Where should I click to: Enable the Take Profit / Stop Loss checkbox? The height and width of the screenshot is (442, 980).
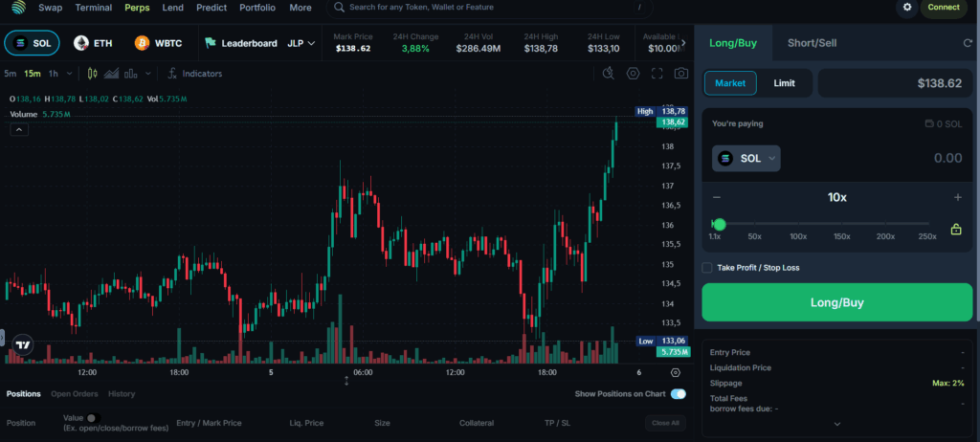pyautogui.click(x=707, y=268)
